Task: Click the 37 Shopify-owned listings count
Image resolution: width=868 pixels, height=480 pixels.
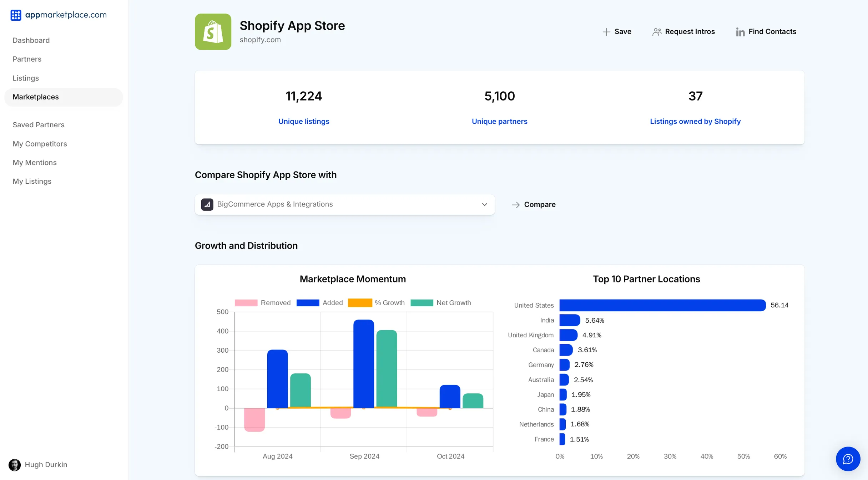Action: (695, 96)
